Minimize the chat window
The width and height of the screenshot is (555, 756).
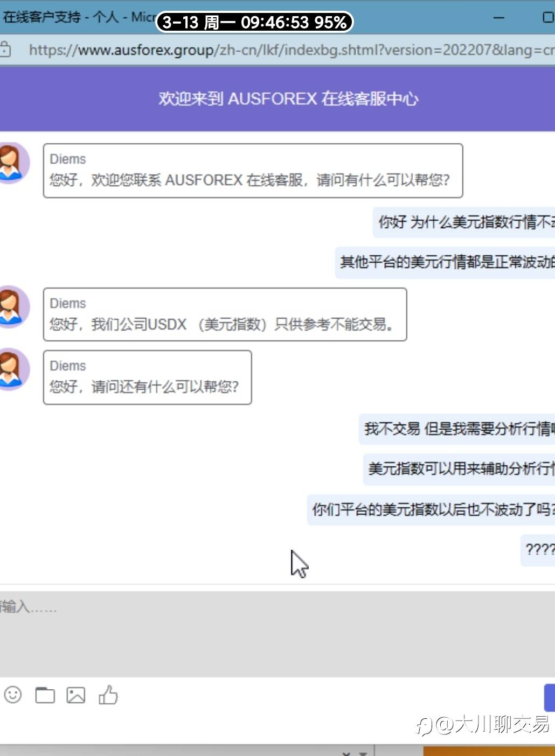(x=499, y=18)
